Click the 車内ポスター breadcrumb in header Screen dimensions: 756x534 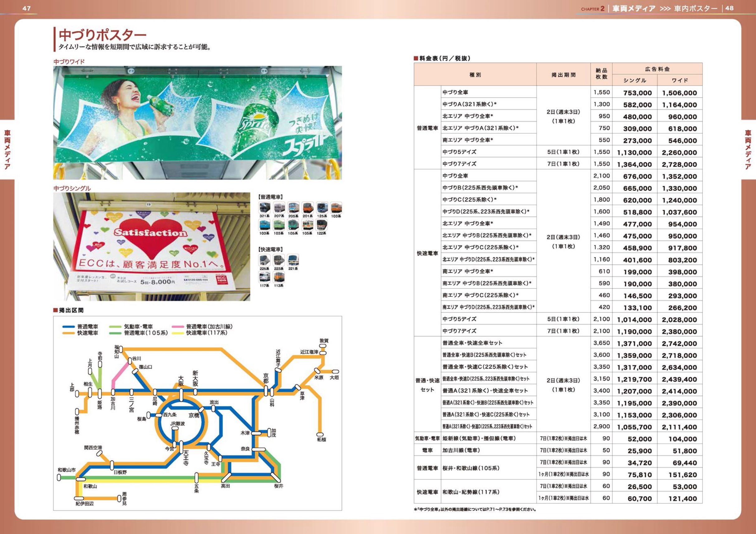pos(696,8)
